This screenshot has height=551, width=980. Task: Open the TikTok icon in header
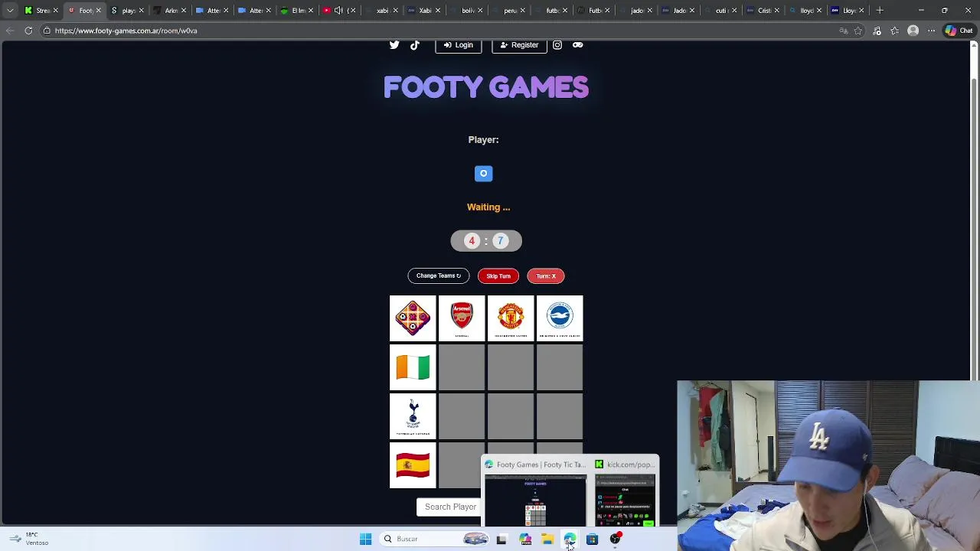click(x=415, y=45)
